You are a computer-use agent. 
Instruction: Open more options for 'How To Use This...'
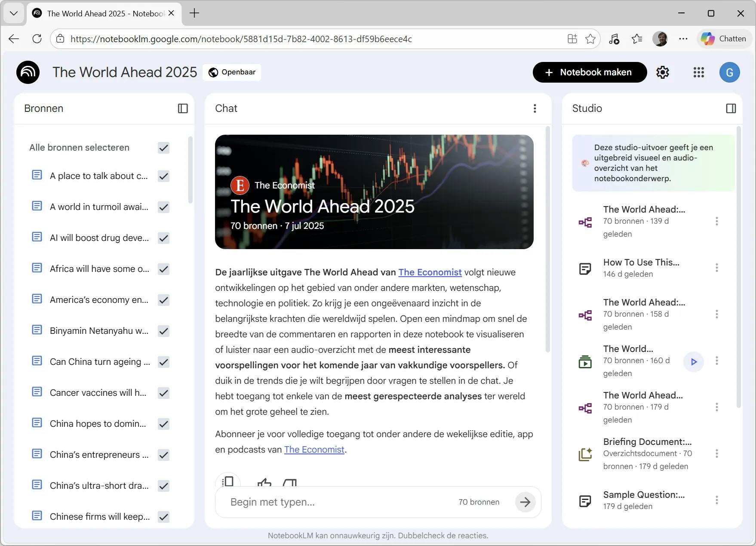tap(716, 268)
